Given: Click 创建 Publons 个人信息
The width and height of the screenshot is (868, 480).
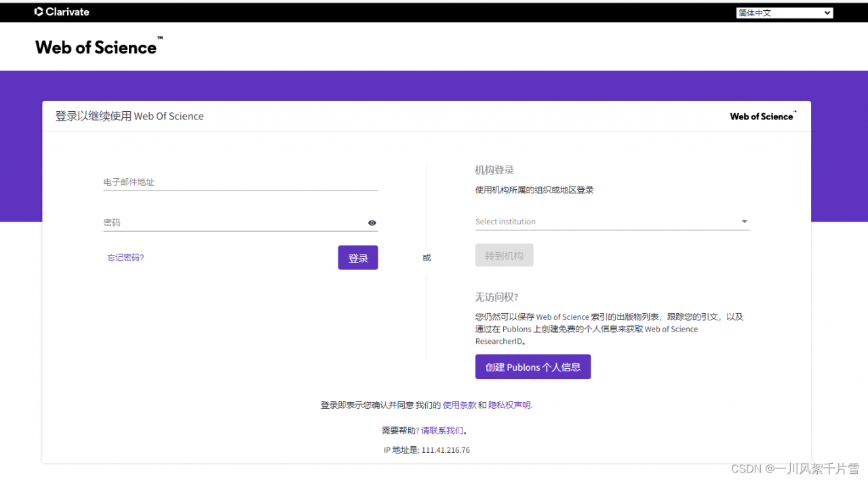Looking at the screenshot, I should tap(533, 366).
